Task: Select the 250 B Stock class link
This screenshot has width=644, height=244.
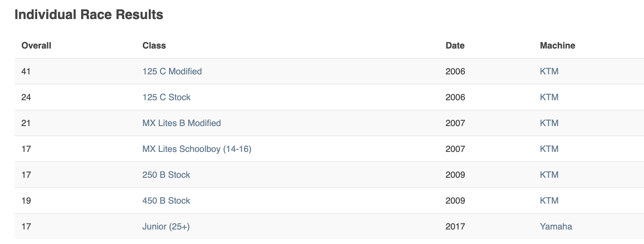Action: click(166, 175)
